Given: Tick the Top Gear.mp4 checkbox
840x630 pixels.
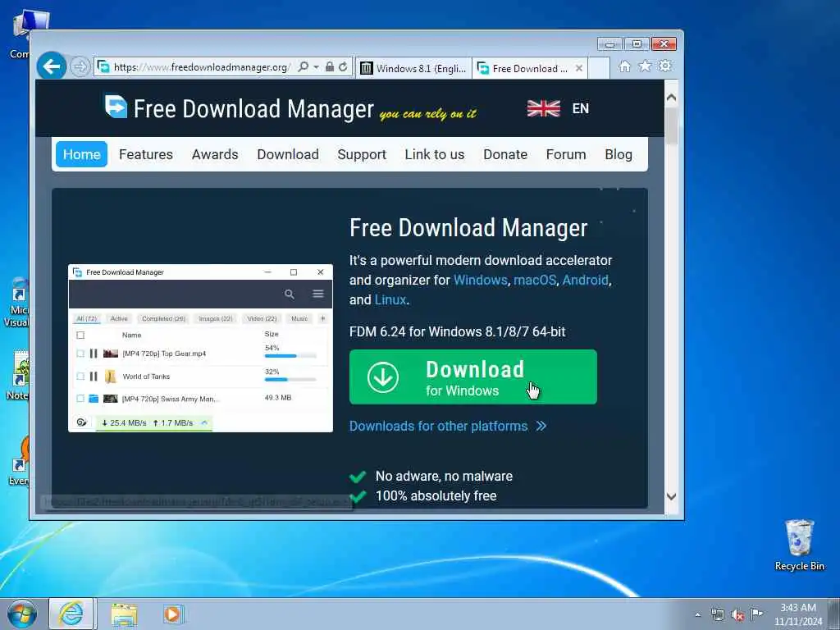Looking at the screenshot, I should [x=80, y=354].
